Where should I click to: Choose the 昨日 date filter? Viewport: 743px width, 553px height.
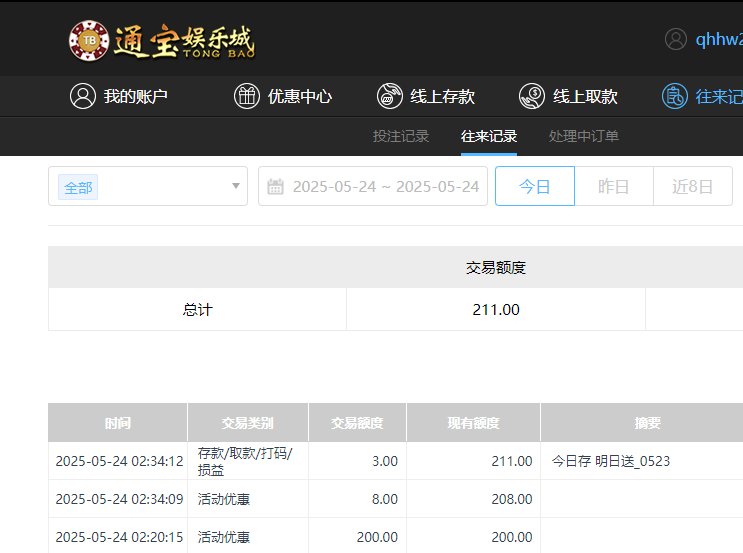point(613,186)
